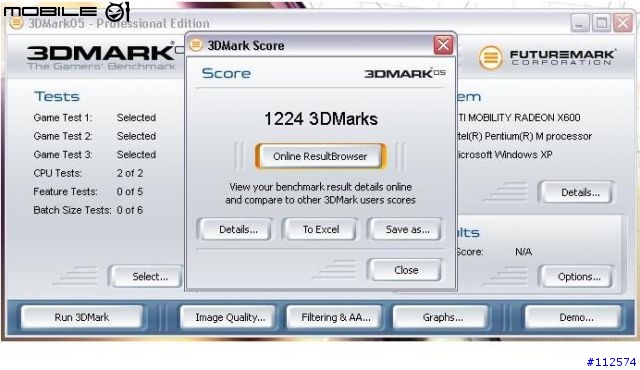Click the "MOBILITY RADEON X600" text
Viewport: 640px width, 370px height.
(x=524, y=117)
